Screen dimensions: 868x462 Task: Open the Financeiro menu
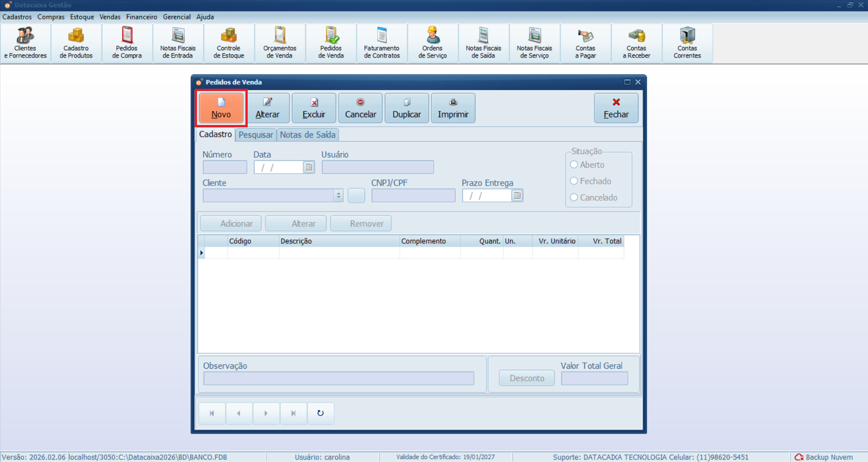[141, 17]
